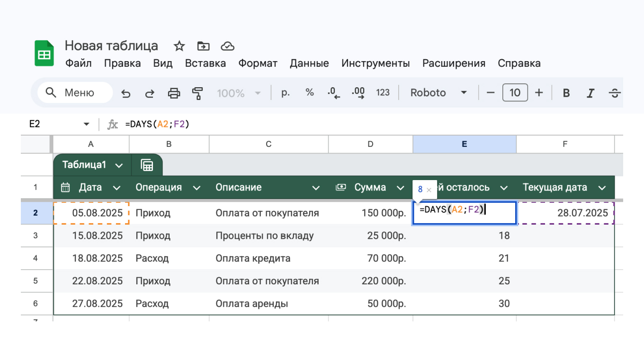Screen dimensions: 644x354
Task: Move the spreadsheet to another folder
Action: coord(203,46)
